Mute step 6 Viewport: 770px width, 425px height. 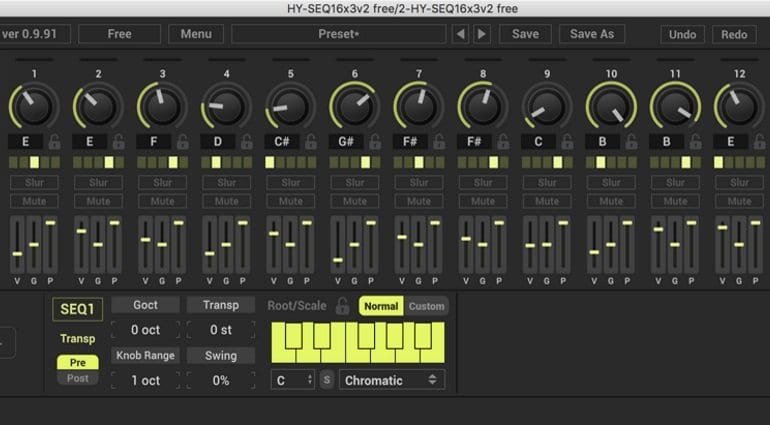tap(355, 201)
